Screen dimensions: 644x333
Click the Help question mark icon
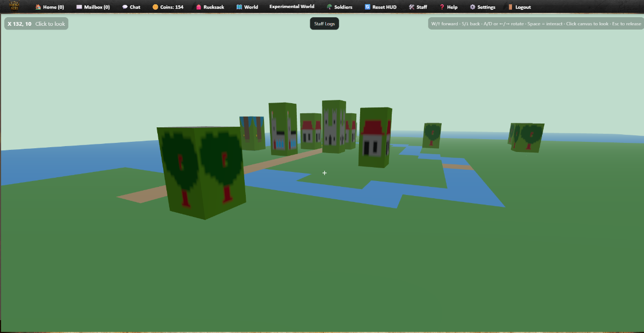click(442, 7)
